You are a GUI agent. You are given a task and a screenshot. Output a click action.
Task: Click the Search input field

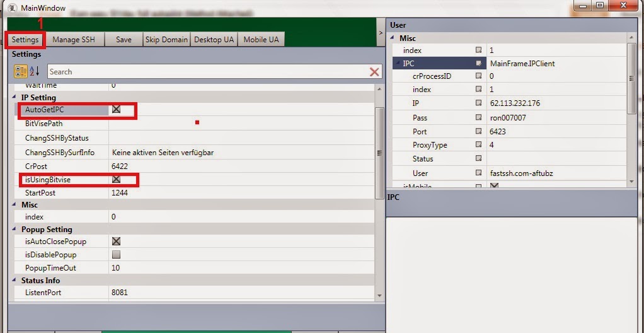click(208, 71)
